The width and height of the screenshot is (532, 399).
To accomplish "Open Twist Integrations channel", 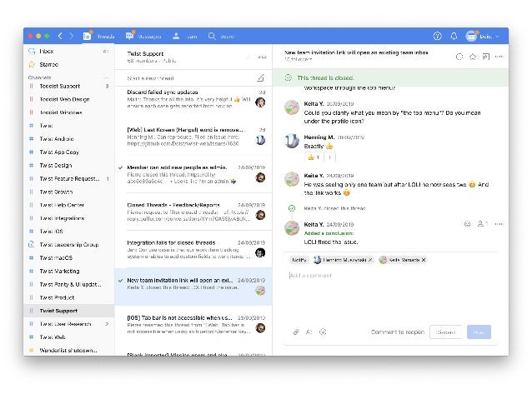I will [69, 218].
